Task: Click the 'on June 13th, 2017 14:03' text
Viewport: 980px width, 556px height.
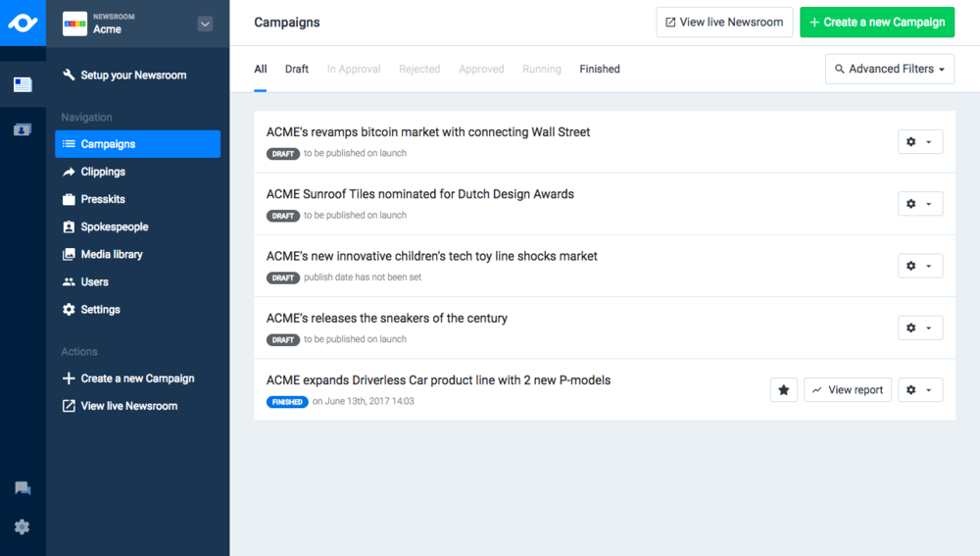Action: coord(364,401)
